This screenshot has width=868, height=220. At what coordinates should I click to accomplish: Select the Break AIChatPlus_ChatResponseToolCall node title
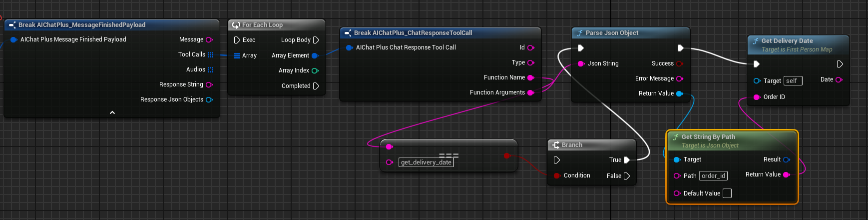413,32
